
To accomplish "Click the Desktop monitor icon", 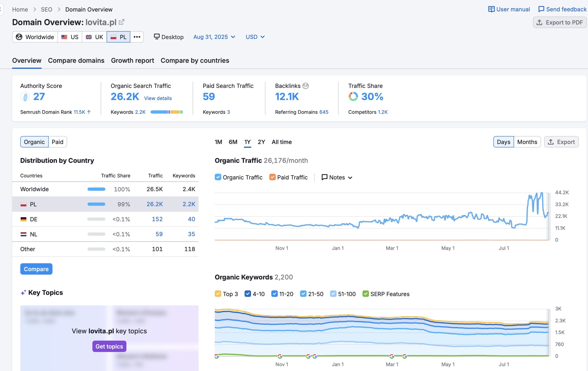I will click(x=156, y=37).
